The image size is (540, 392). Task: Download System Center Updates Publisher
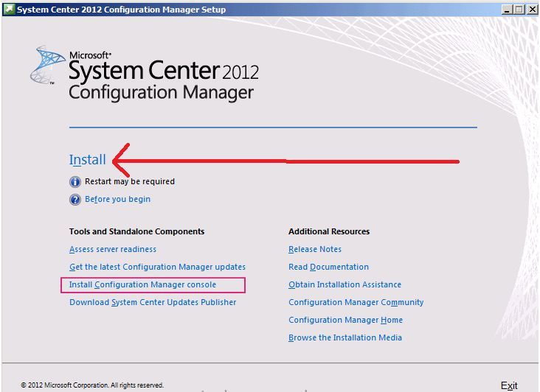[153, 302]
